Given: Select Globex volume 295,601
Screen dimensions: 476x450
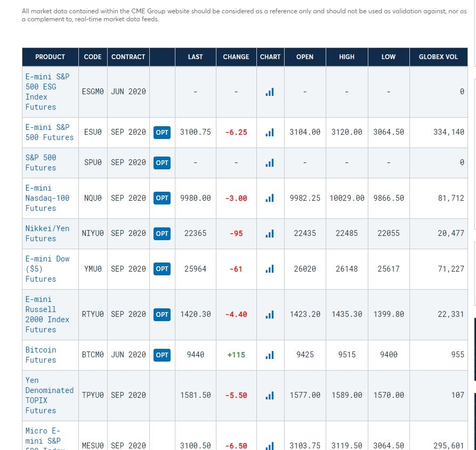Looking at the screenshot, I should (449, 446).
